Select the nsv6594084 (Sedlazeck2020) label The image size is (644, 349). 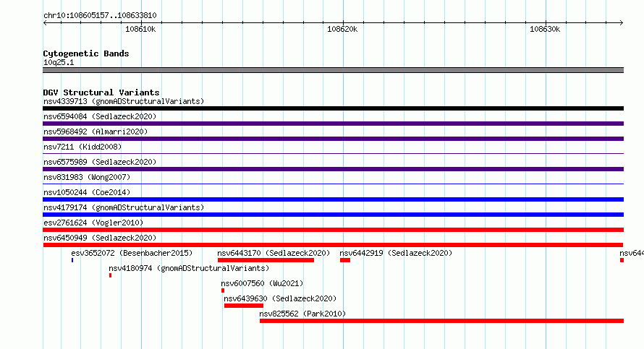click(100, 116)
